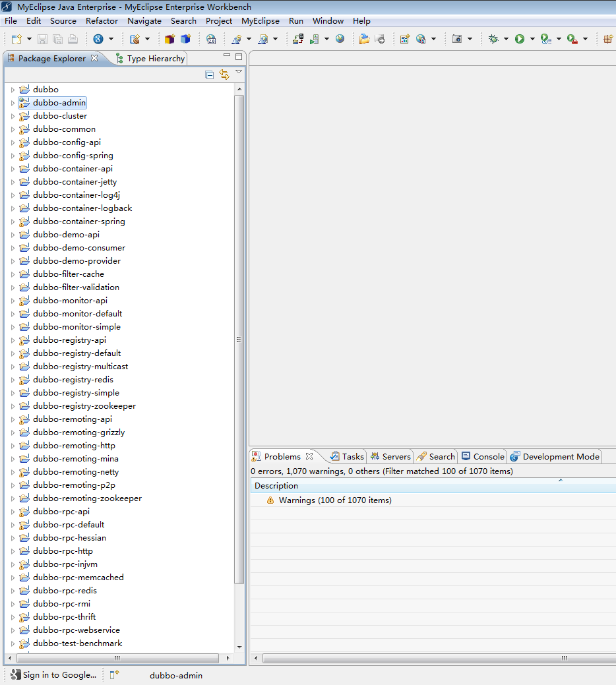This screenshot has width=616, height=685.
Task: Minimize the Package Explorer view
Action: [227, 55]
